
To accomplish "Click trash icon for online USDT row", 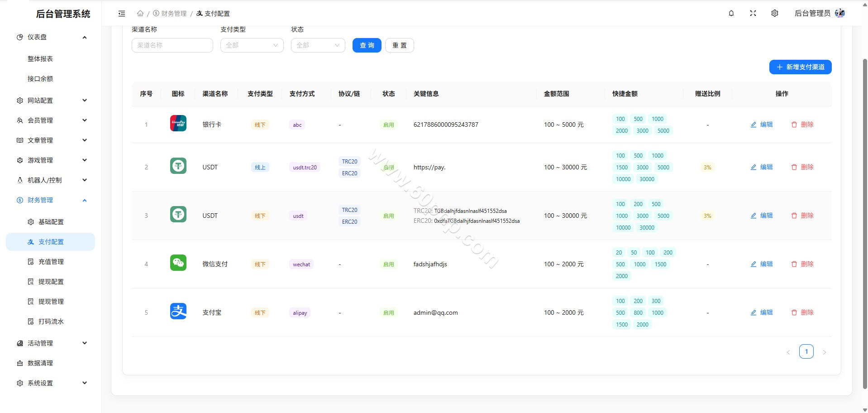I will [x=794, y=167].
